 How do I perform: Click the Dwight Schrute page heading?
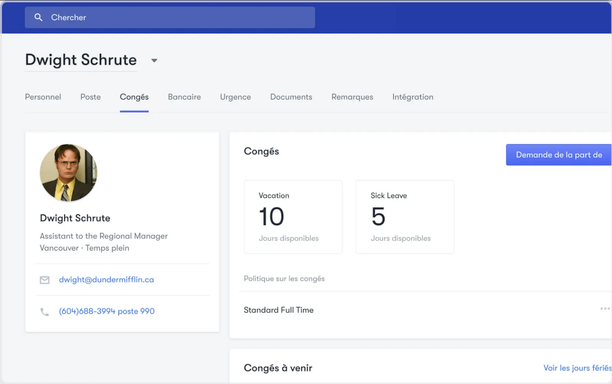[x=81, y=60]
